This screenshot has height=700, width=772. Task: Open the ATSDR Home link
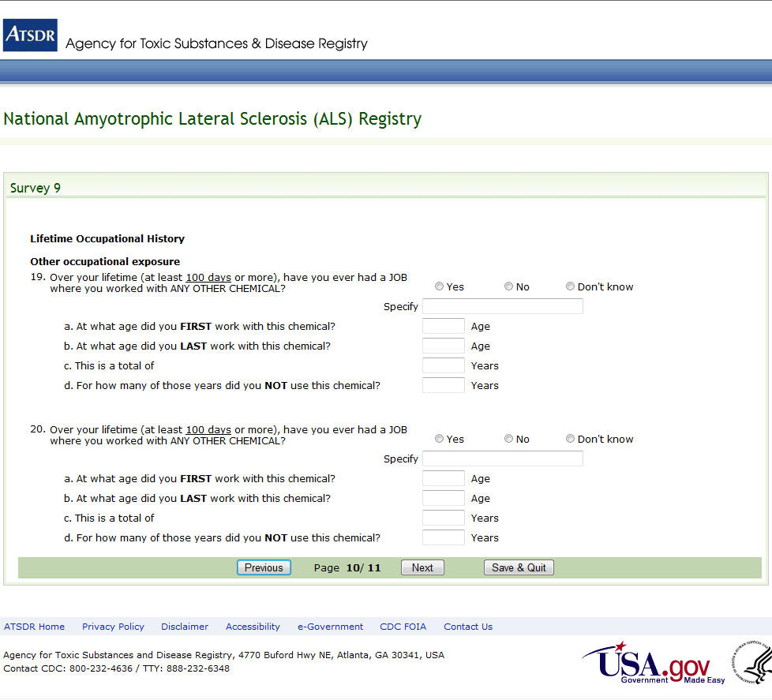[x=35, y=627]
